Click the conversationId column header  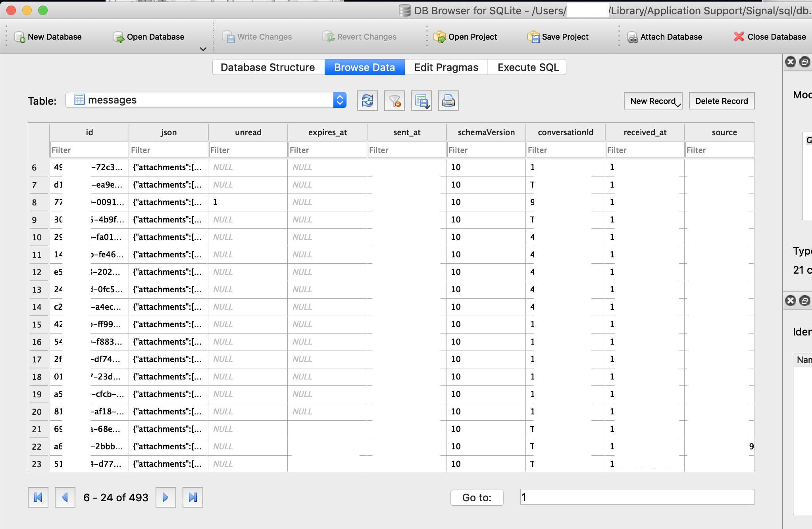point(566,132)
